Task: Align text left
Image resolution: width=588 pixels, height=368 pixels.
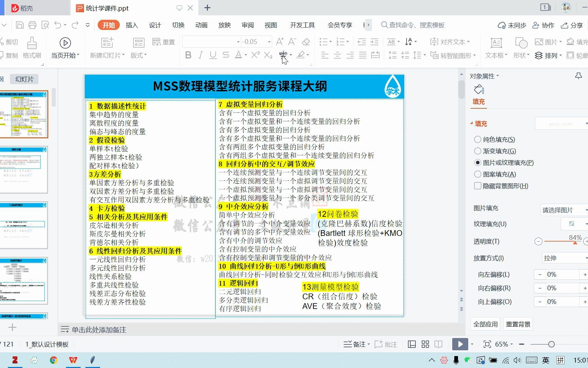Action: [x=325, y=55]
